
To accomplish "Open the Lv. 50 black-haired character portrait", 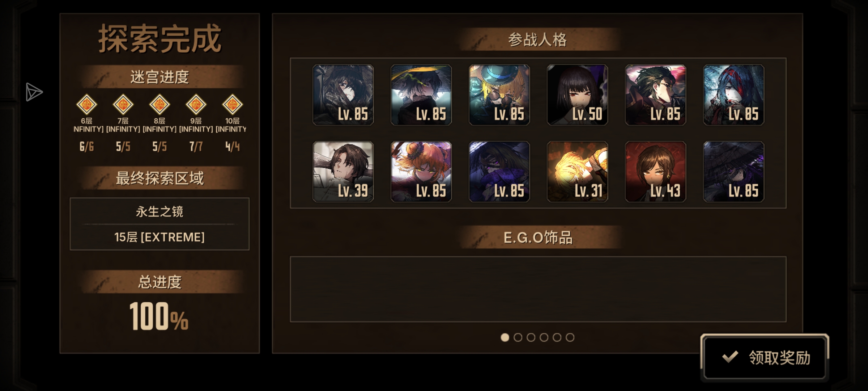I will (578, 95).
